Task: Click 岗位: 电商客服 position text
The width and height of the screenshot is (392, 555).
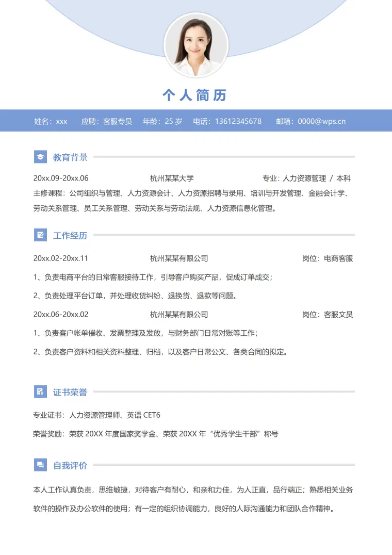Action: click(x=328, y=258)
